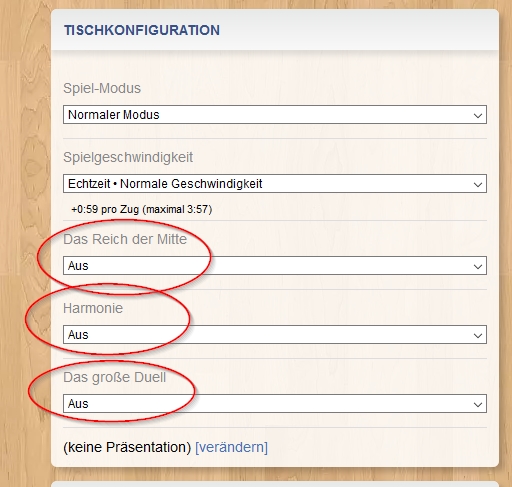This screenshot has width=512, height=487.
Task: Expand the Harmonie option dropdown set to Aus
Action: pos(275,335)
